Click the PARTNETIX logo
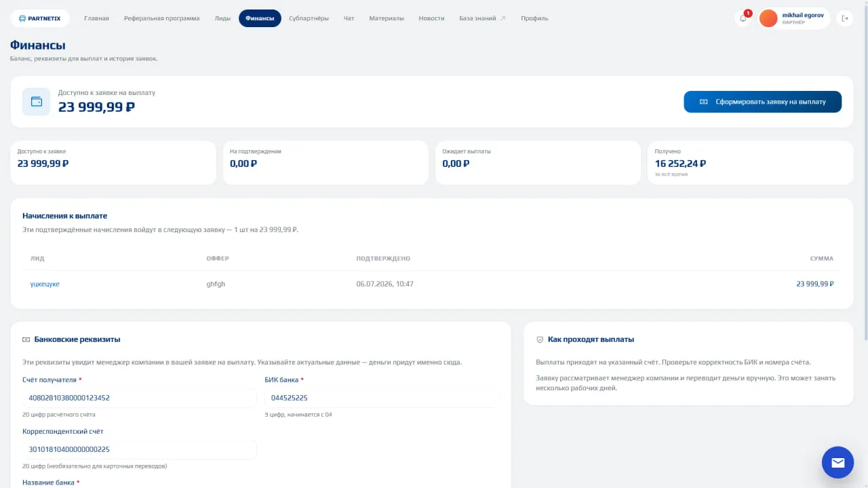This screenshot has width=868, height=488. pos(40,18)
